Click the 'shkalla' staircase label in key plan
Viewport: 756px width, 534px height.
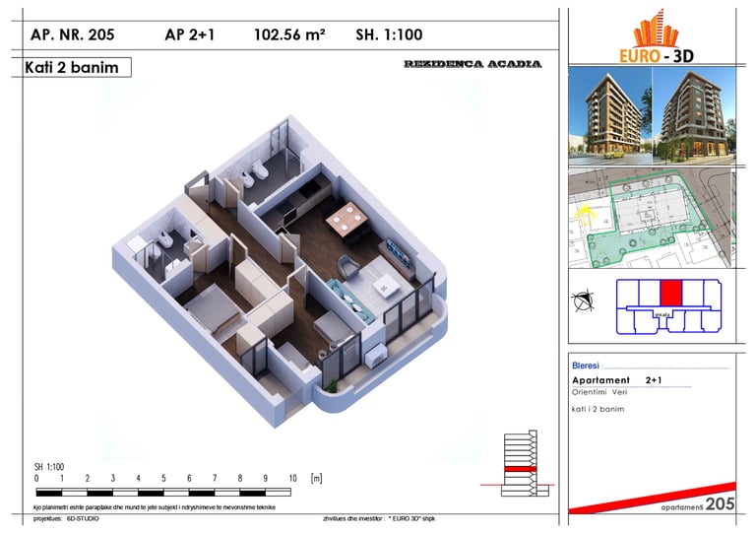pos(661,314)
